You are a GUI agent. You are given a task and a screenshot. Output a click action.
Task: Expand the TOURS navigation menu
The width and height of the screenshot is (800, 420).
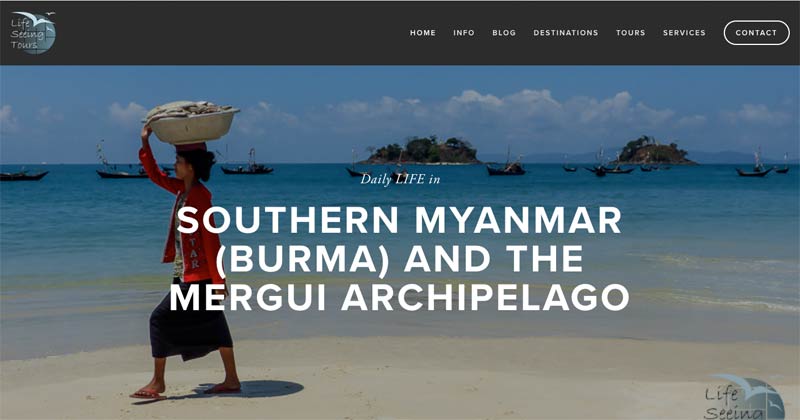pyautogui.click(x=631, y=33)
